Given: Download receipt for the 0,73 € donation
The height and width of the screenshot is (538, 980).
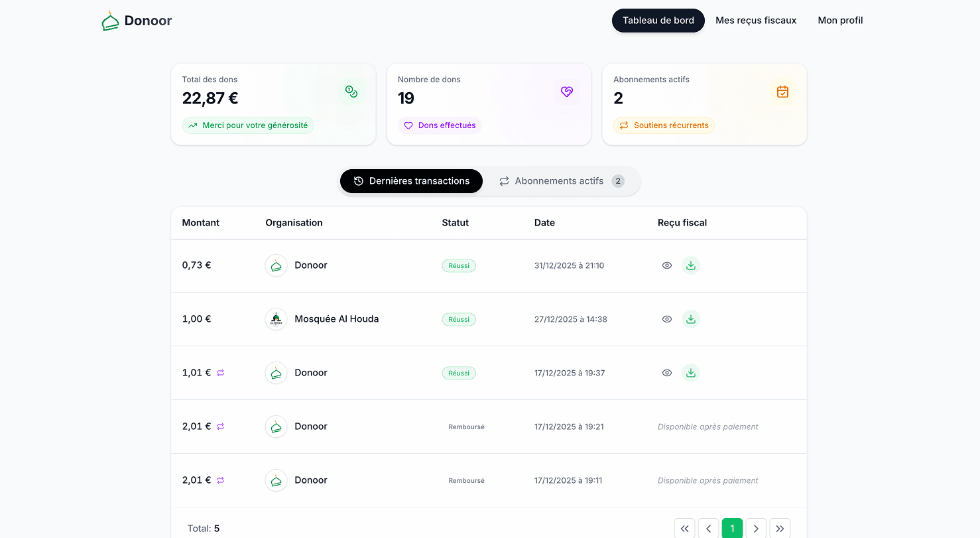Looking at the screenshot, I should coord(691,265).
